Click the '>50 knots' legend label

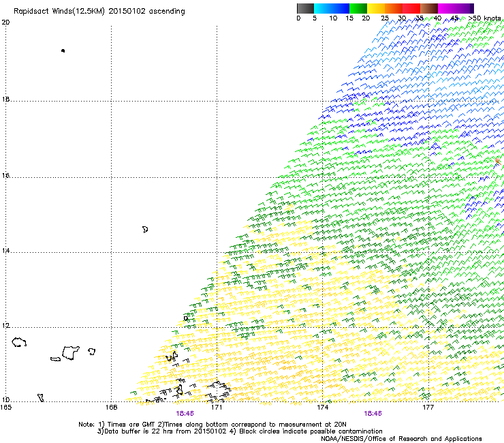tap(484, 18)
